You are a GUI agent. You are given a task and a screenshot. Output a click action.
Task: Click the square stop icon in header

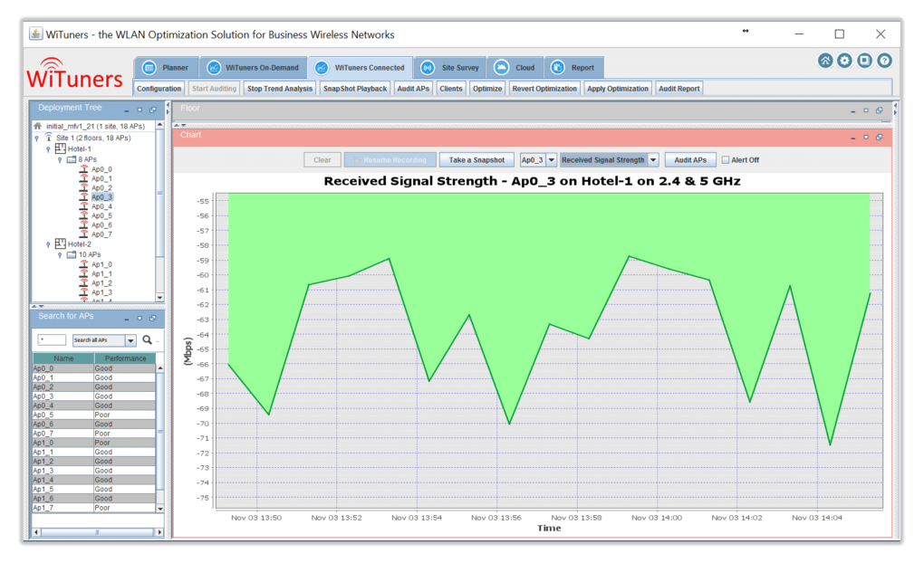point(864,61)
